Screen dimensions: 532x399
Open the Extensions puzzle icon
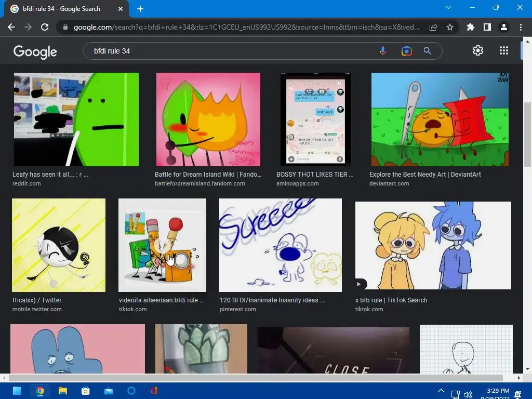[471, 27]
